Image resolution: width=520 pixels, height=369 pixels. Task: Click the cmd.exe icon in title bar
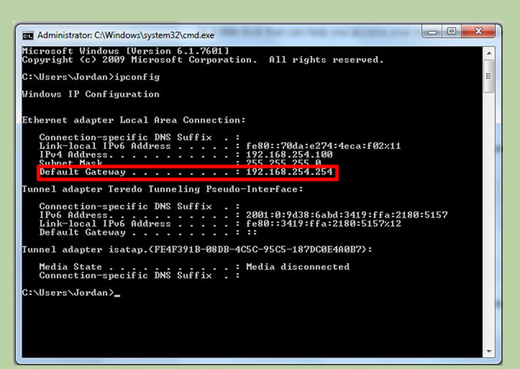[28, 35]
